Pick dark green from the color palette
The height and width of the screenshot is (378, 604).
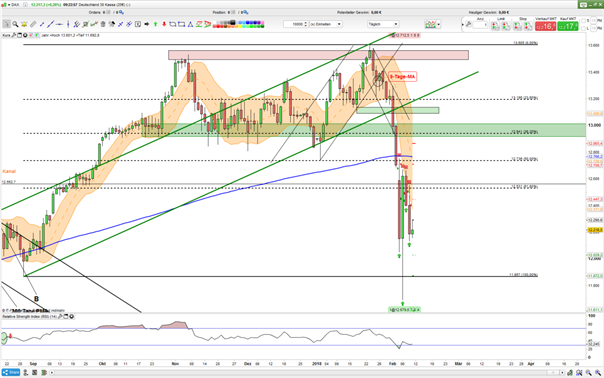point(262,26)
